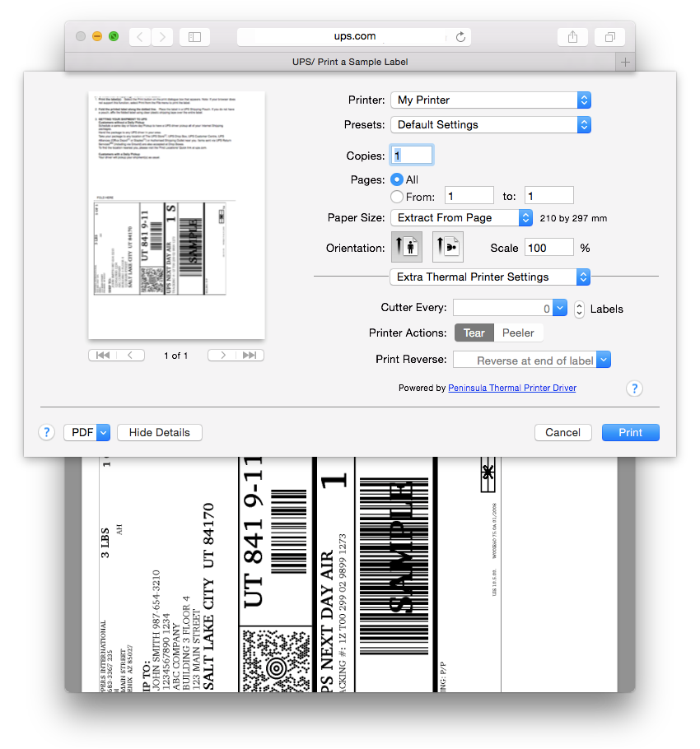700x749 pixels.
Task: Go forward in Safari history
Action: tap(162, 37)
